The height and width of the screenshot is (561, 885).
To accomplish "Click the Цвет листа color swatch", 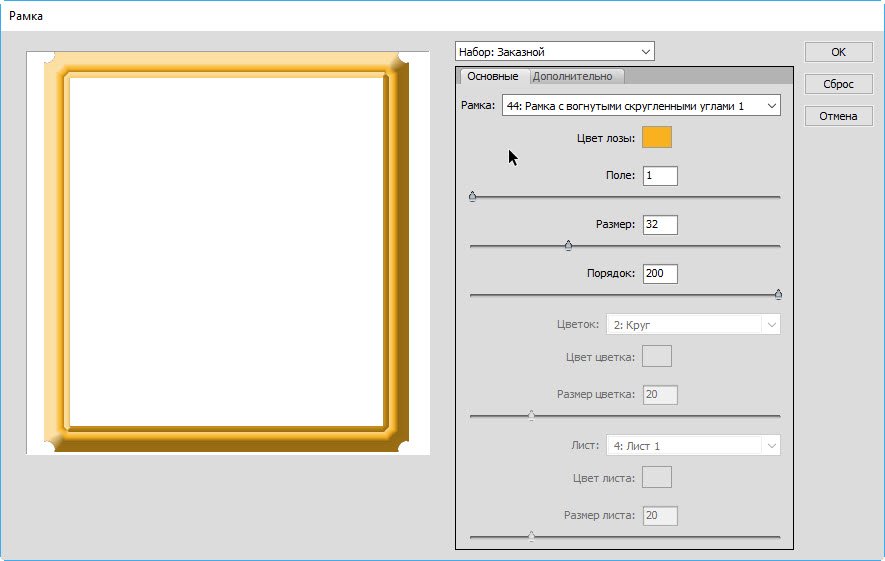I will pos(657,477).
